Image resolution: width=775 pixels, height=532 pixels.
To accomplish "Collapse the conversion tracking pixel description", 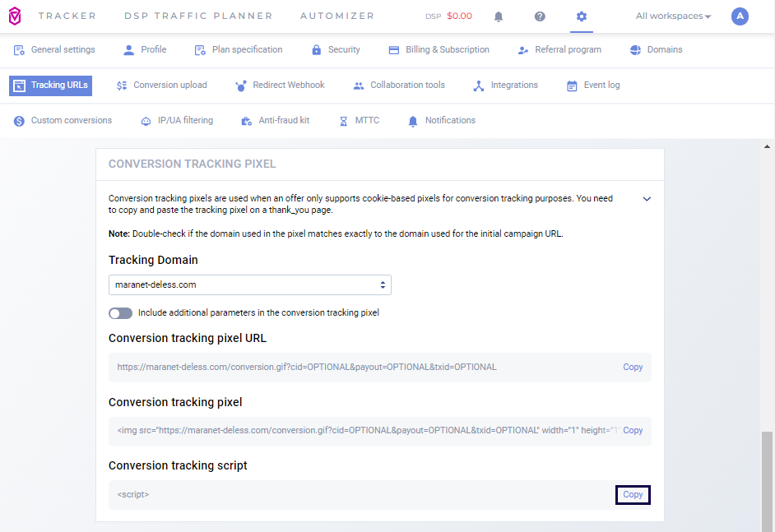I will 647,199.
